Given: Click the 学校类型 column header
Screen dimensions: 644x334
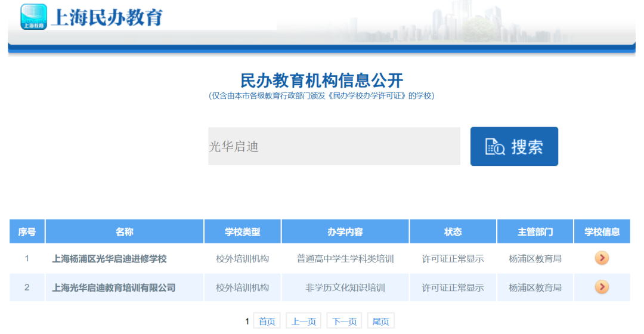Looking at the screenshot, I should pyautogui.click(x=242, y=231).
